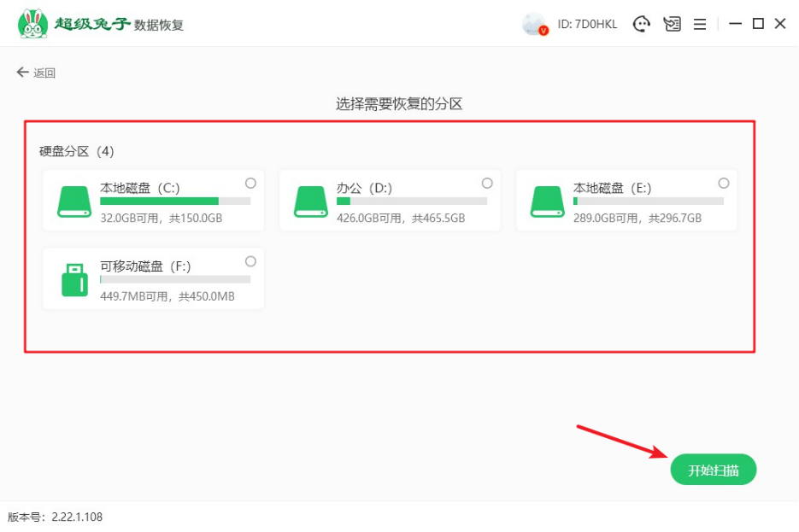Screen dimensions: 799x532
Task: Select the radio button for drive E:
Action: 724,183
